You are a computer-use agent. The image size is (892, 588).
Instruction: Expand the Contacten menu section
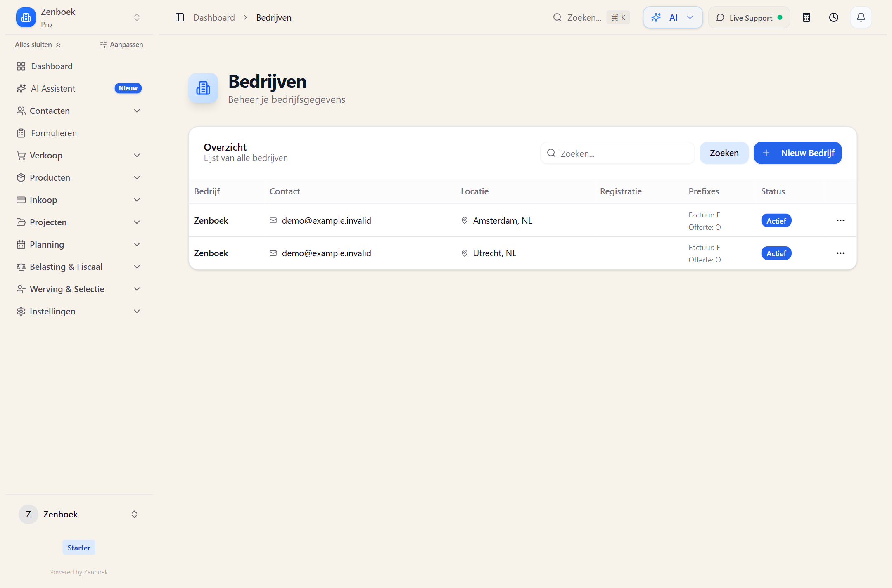78,111
